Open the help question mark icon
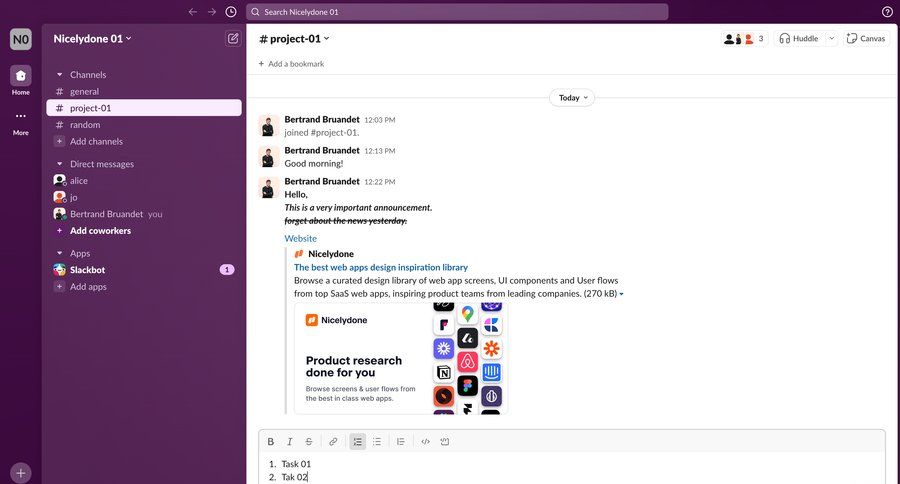This screenshot has height=484, width=900. 887,11
